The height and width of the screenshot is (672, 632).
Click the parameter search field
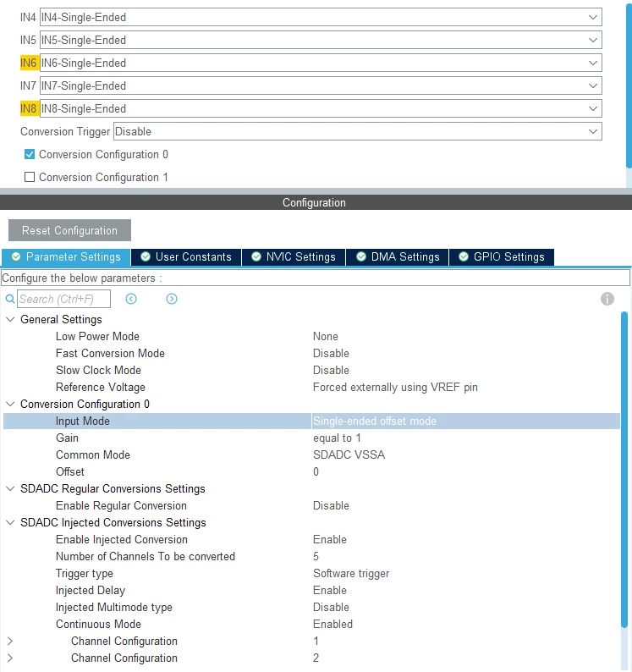click(63, 299)
